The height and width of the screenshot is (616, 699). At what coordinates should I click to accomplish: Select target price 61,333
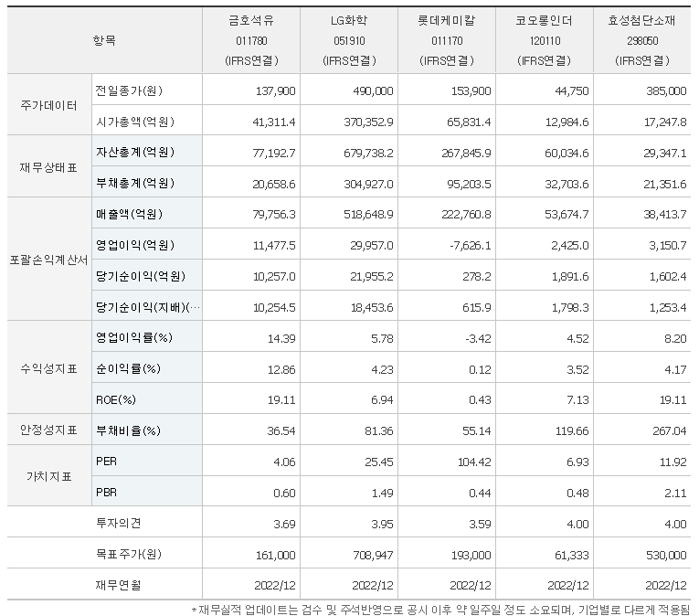pyautogui.click(x=572, y=555)
